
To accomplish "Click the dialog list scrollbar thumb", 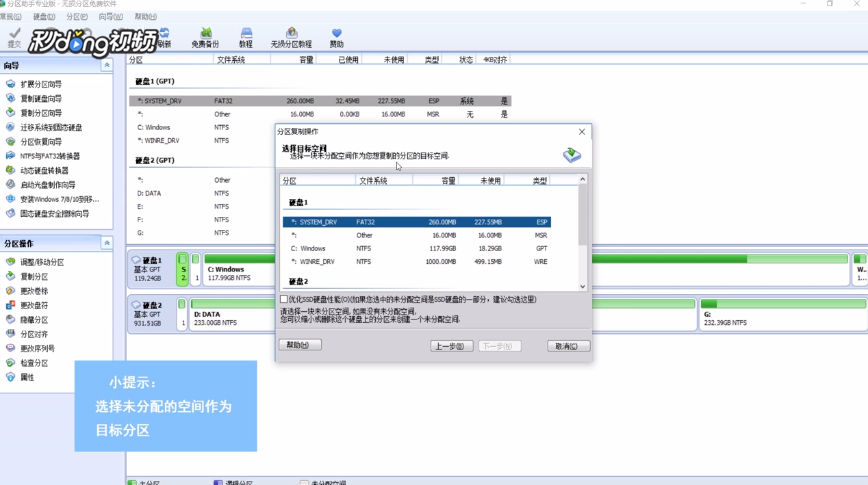I will (x=583, y=215).
